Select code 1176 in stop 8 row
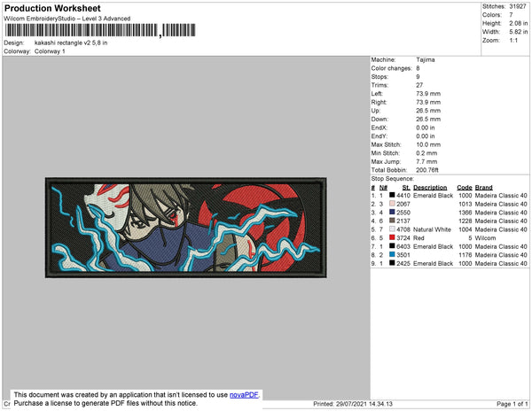Image resolution: width=532 pixels, height=411 pixels. pos(465,255)
